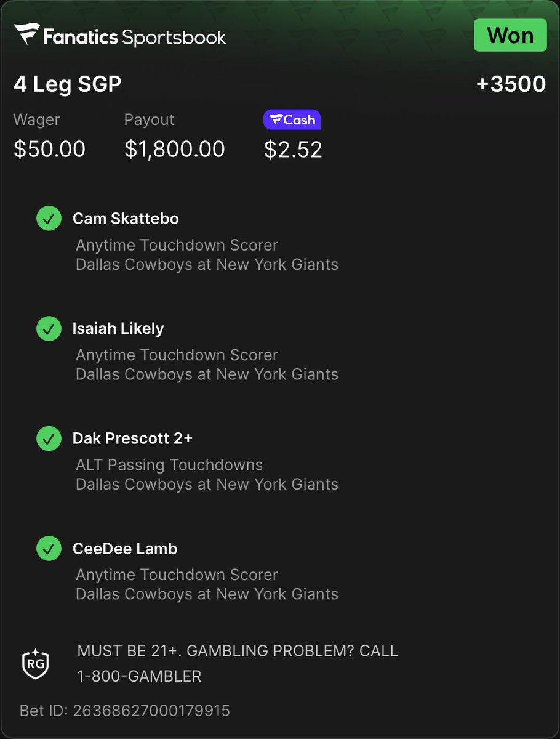
Task: Select the CeeDee Lamb leg name
Action: 125,548
